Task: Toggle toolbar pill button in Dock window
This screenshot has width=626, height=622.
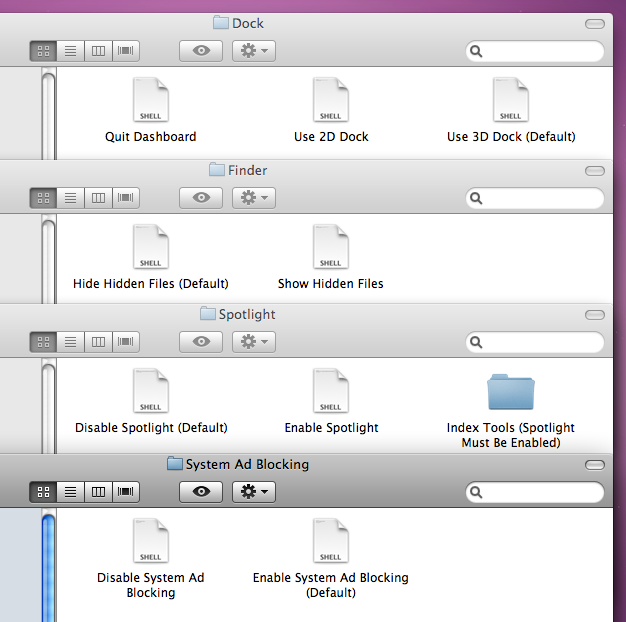Action: (x=594, y=24)
